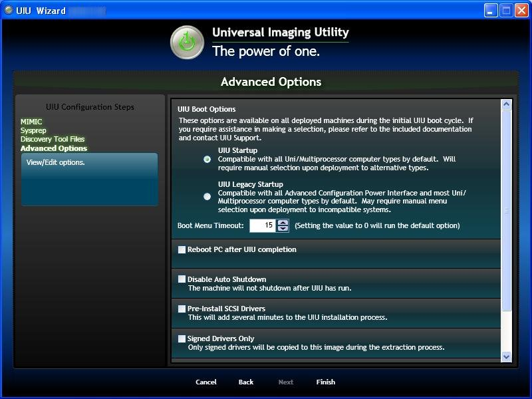The width and height of the screenshot is (532, 399).
Task: Go to the Sysprep configuration step
Action: pos(33,130)
